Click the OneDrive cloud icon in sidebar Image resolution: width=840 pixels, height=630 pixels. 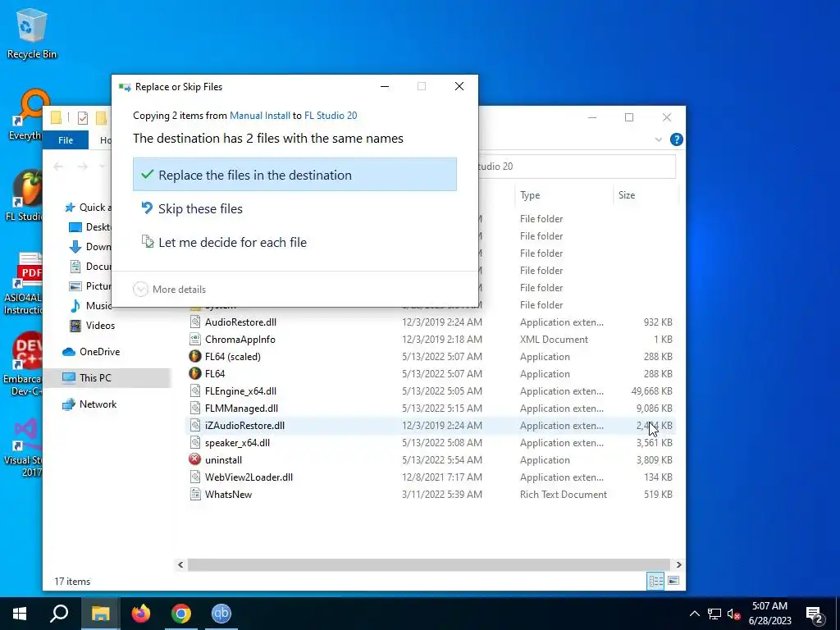coord(69,352)
